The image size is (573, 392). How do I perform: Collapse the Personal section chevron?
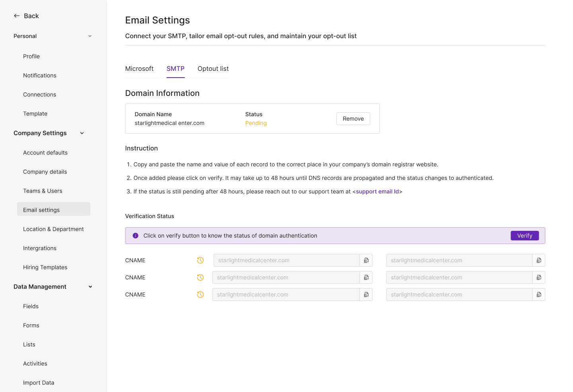(x=90, y=36)
